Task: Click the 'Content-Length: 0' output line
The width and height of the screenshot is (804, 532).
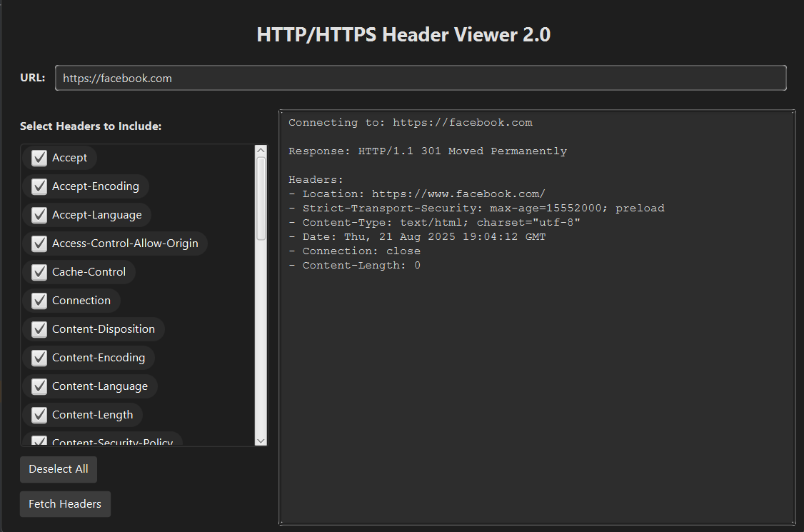Action: (354, 266)
